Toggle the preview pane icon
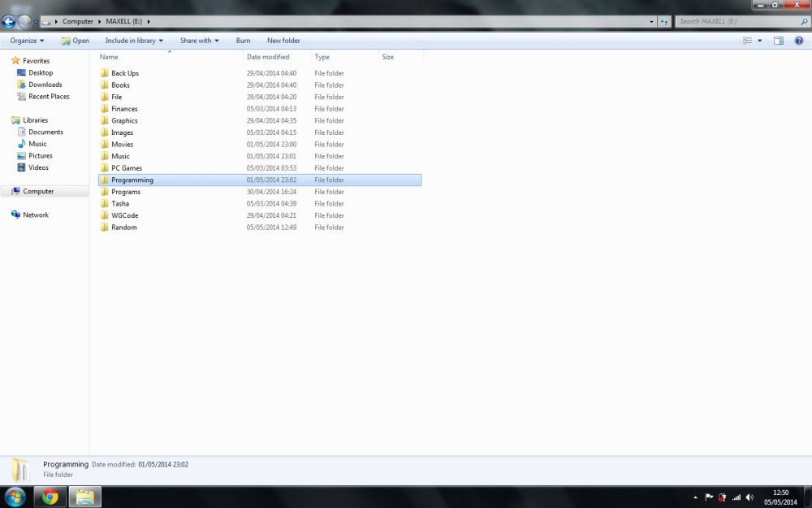Viewport: 812px width, 508px height. tap(778, 41)
